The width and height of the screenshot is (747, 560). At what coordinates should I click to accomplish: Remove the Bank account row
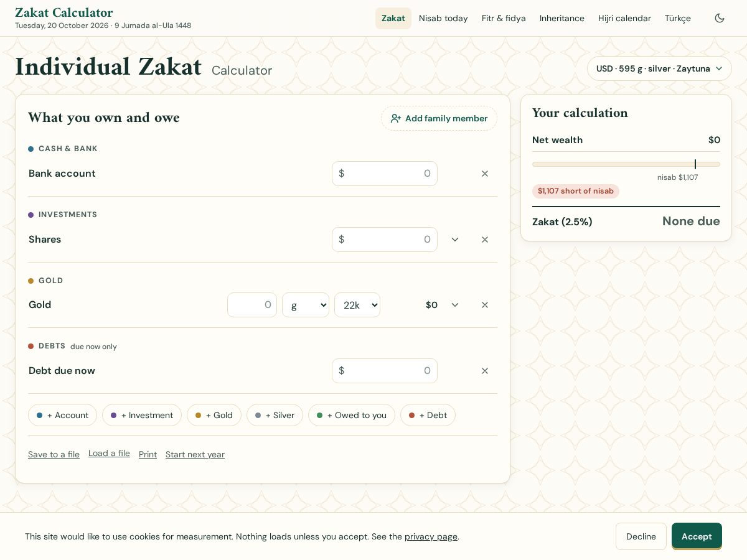point(485,174)
